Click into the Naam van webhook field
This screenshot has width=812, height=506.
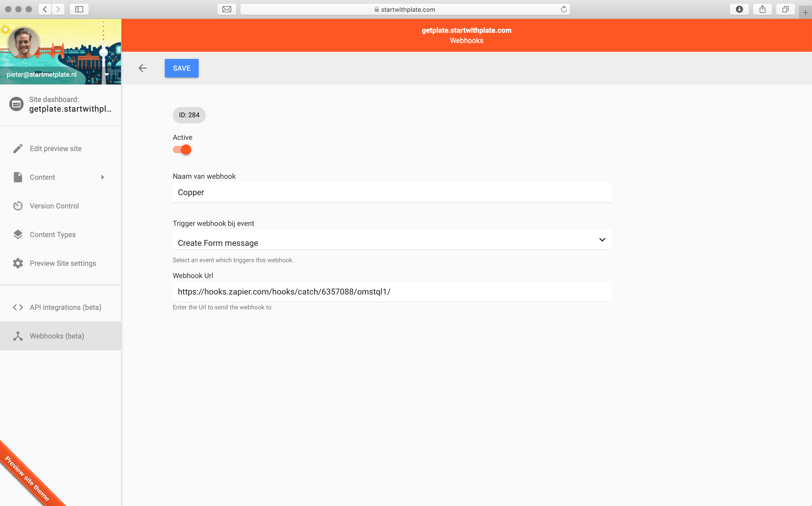[392, 192]
